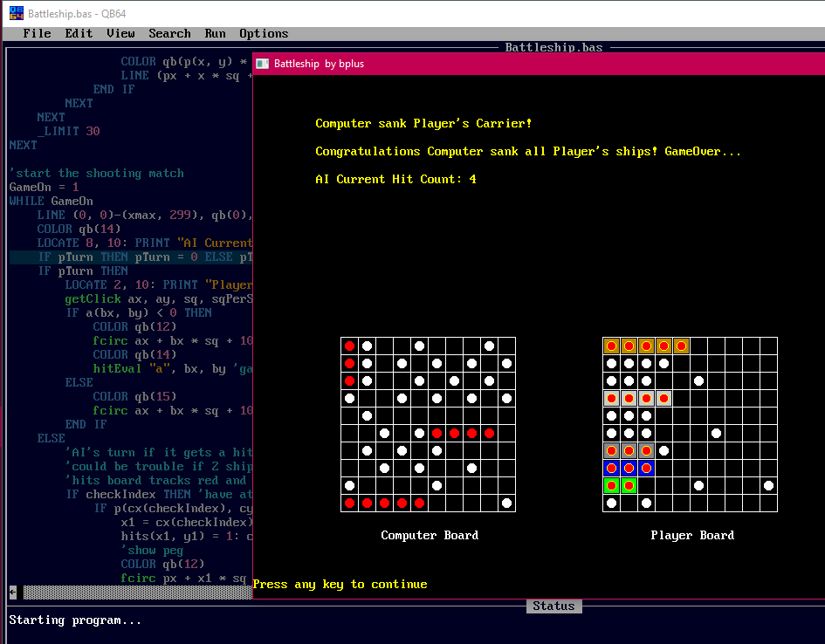Open the Edit menu
825x644 pixels.
coord(79,33)
